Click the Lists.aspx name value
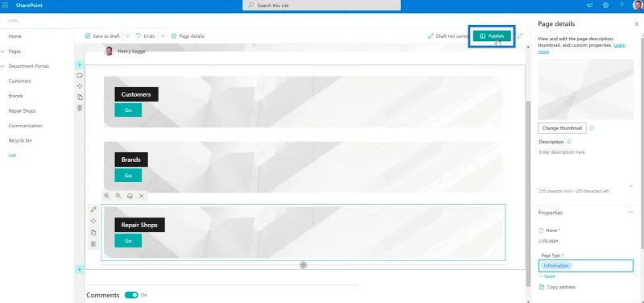The height and width of the screenshot is (303, 644). point(549,241)
